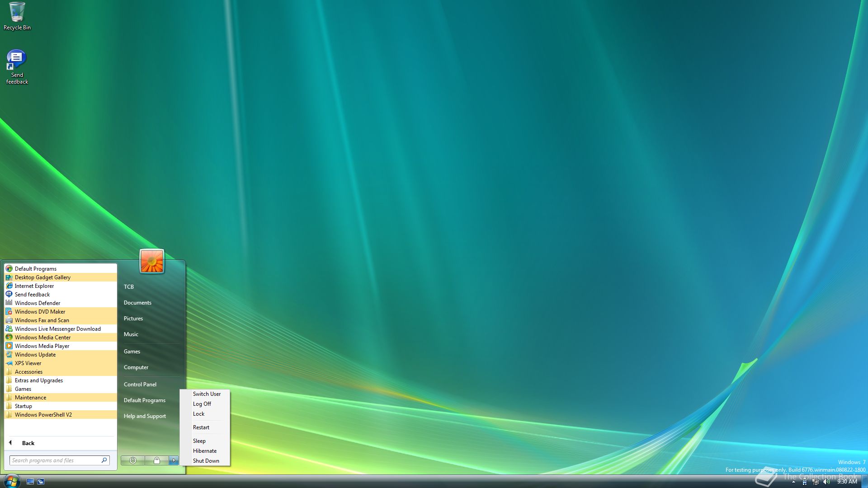The width and height of the screenshot is (868, 488).
Task: Click the Show desktop strip at taskbar end
Action: point(864,482)
